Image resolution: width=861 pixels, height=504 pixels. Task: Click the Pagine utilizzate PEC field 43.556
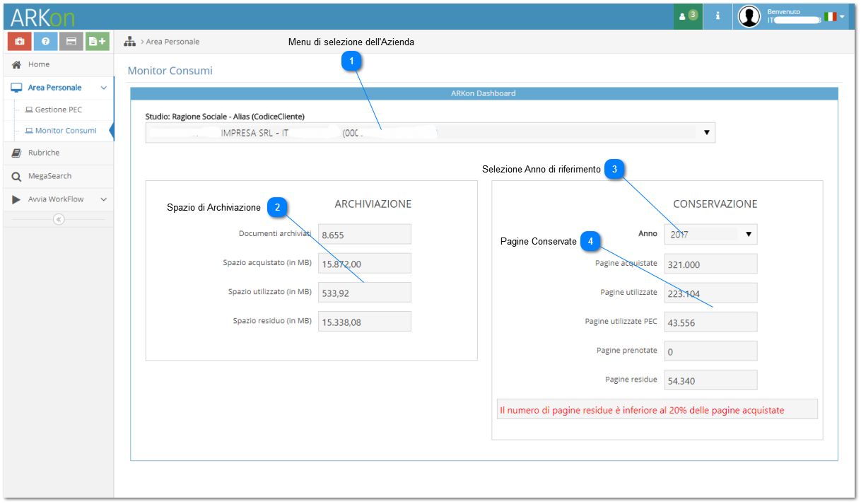coord(710,322)
